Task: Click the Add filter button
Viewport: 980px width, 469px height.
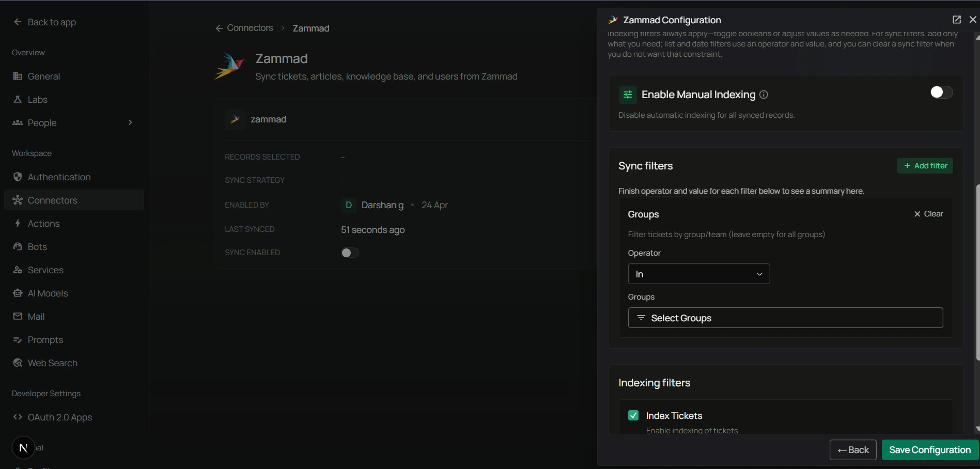Action: (x=925, y=166)
